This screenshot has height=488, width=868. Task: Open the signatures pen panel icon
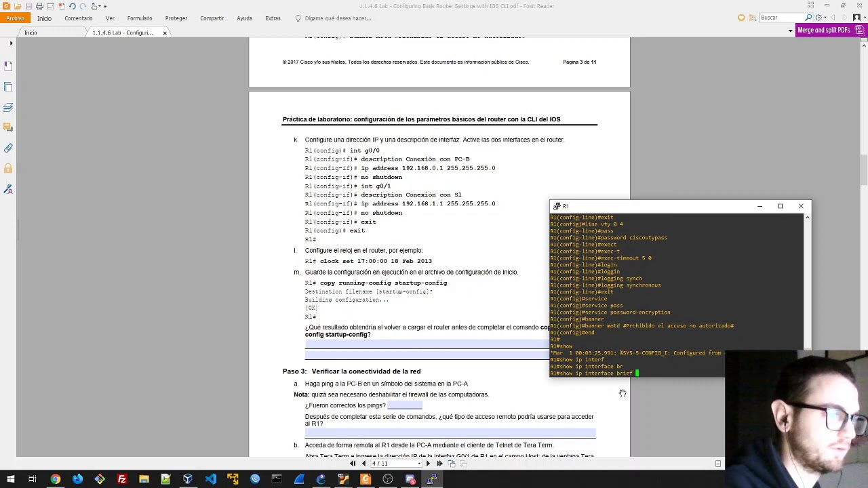8,188
